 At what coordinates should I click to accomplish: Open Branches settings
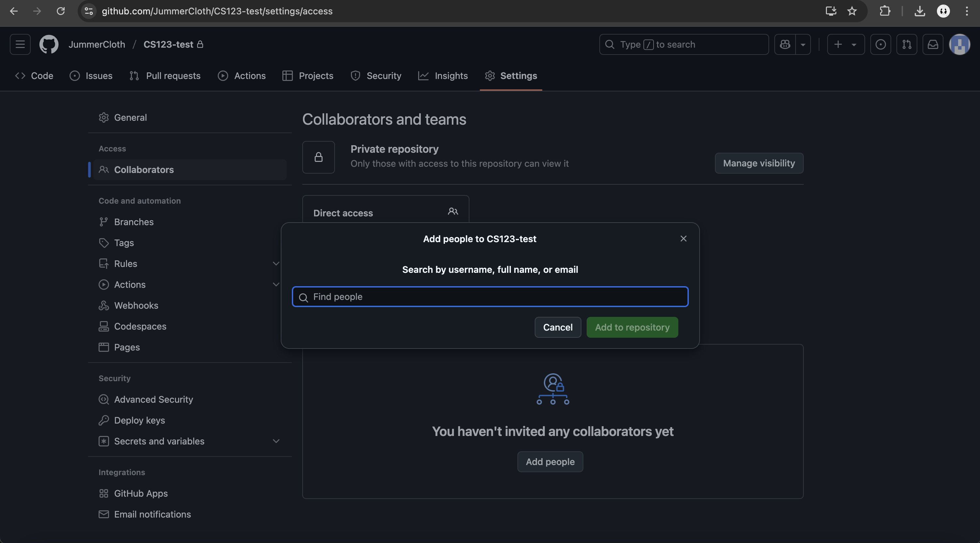coord(190,222)
